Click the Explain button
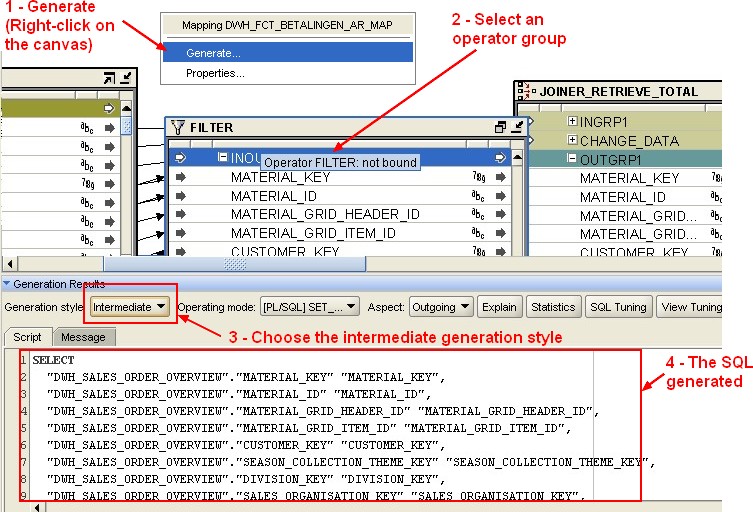The width and height of the screenshot is (753, 512). (500, 307)
